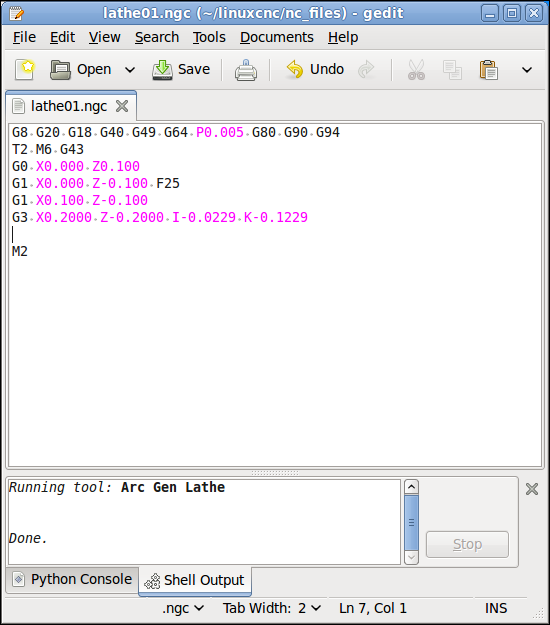Click the gedit application icon in title bar
Image resolution: width=550 pixels, height=625 pixels.
[x=17, y=13]
